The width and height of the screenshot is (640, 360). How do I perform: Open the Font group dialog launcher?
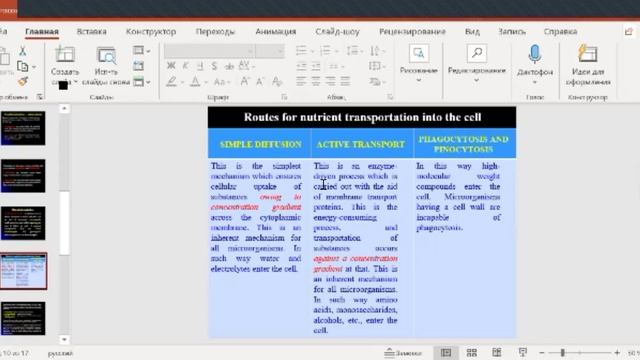tap(284, 97)
